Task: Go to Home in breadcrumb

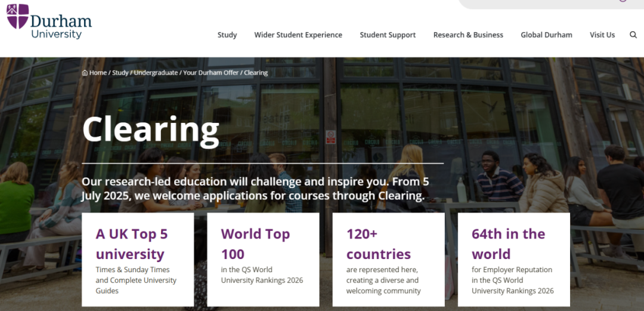Action: 98,73
